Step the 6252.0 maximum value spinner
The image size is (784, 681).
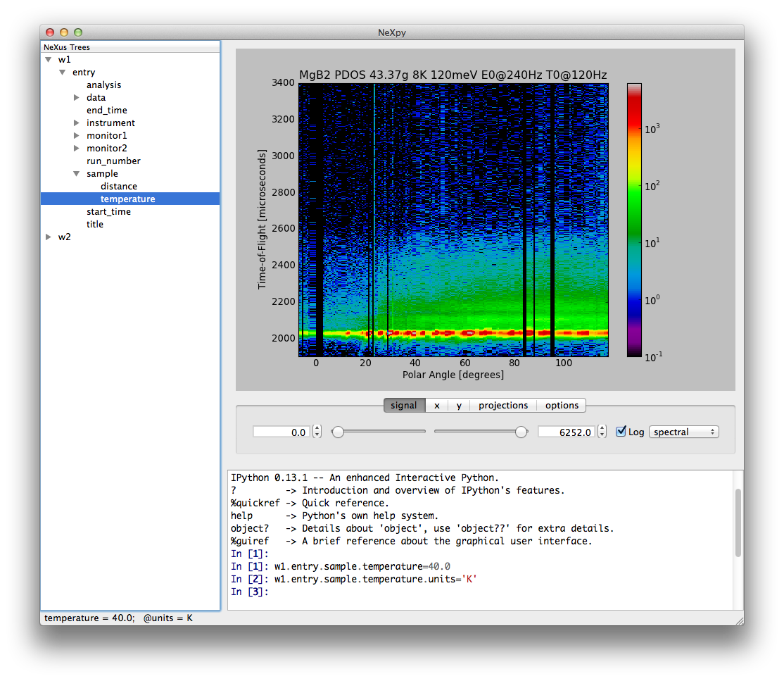(x=602, y=432)
